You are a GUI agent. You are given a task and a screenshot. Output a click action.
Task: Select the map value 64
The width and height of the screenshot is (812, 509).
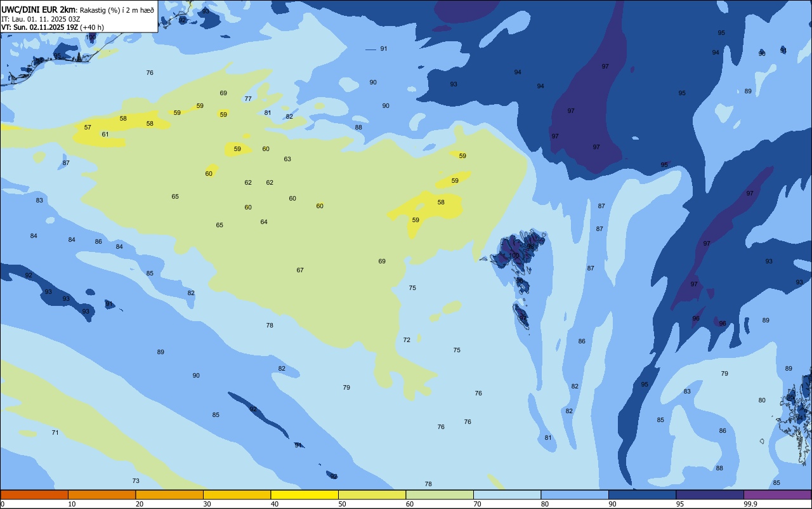pyautogui.click(x=264, y=222)
